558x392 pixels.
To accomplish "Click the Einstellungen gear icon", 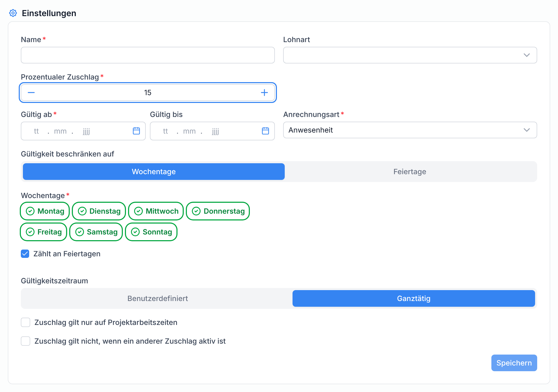I will pyautogui.click(x=13, y=13).
